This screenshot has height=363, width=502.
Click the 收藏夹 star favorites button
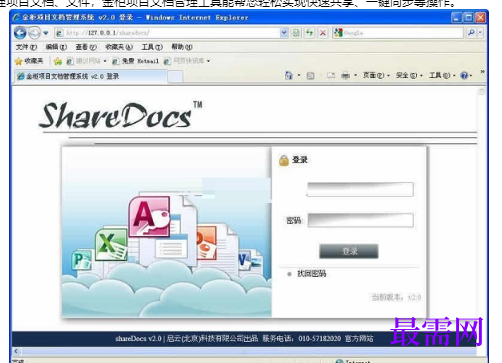click(29, 61)
